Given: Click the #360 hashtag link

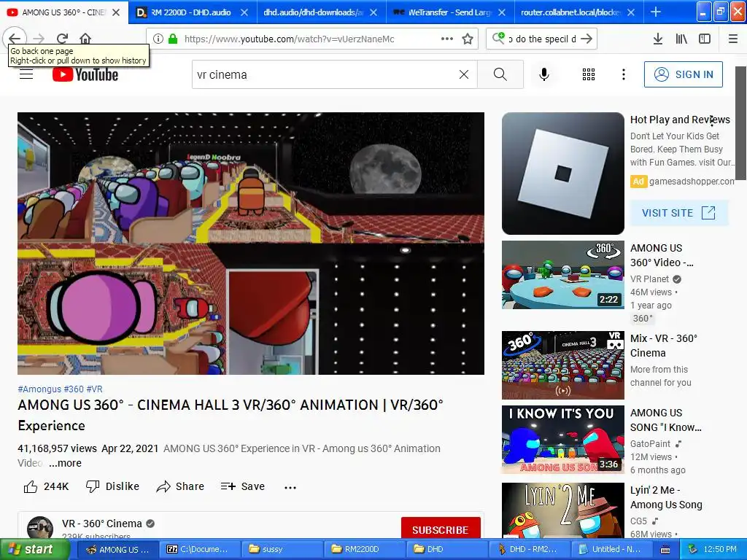Looking at the screenshot, I should [x=74, y=389].
